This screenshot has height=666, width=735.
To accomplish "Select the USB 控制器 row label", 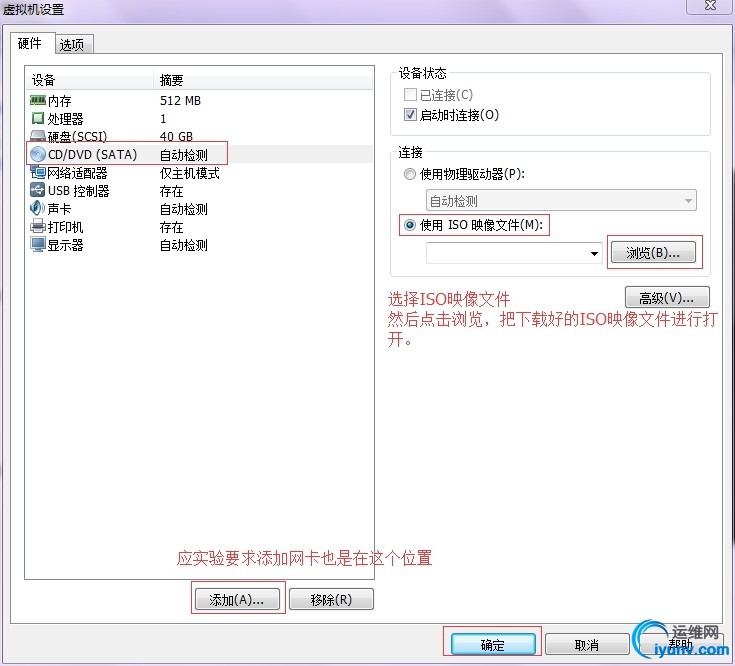I will point(79,191).
